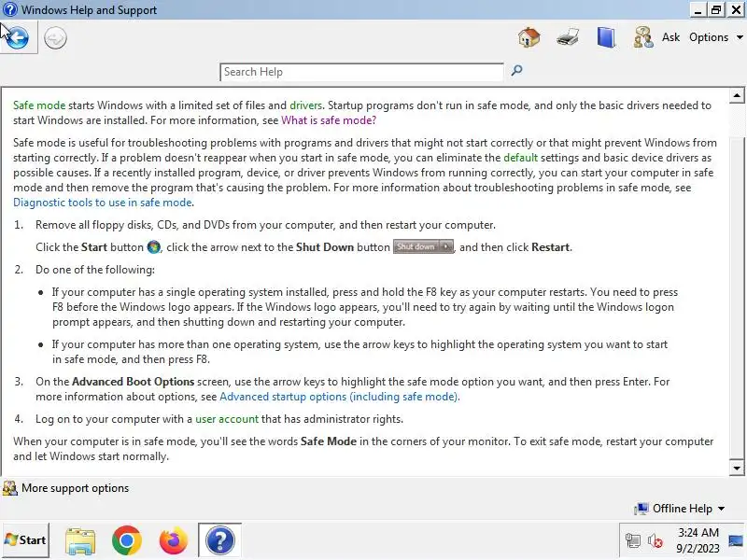Click the Ask label in toolbar

(670, 37)
